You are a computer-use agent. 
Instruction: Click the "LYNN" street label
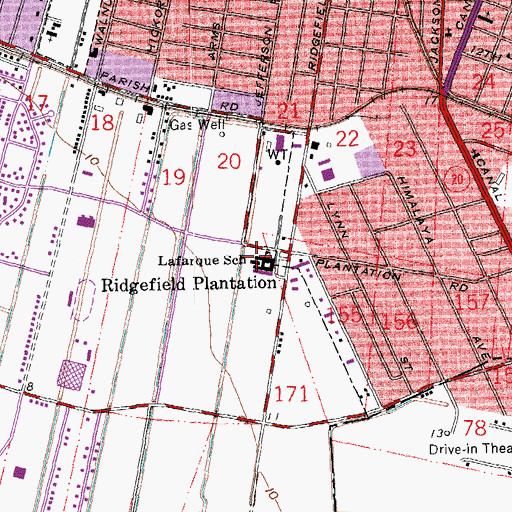coord(337,220)
